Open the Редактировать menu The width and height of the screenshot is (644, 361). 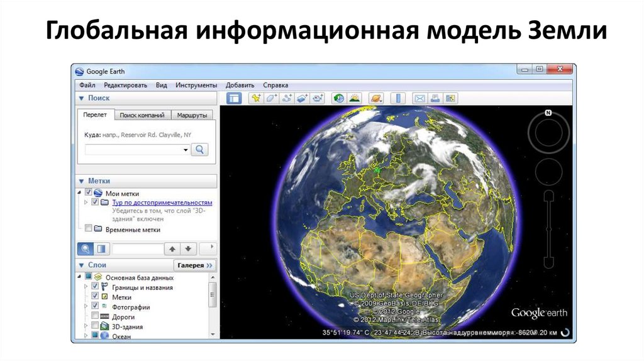click(x=125, y=86)
